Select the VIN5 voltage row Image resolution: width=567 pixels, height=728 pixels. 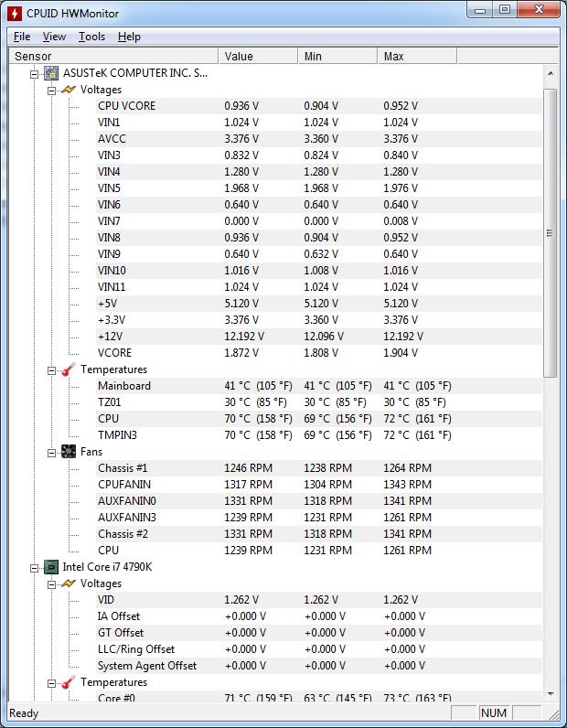click(319, 188)
